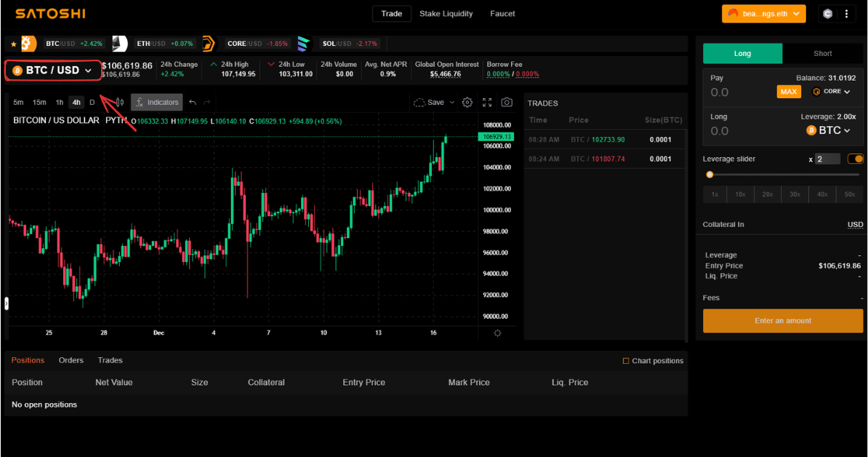The image size is (868, 457).
Task: Toggle the leverage slider switch
Action: [856, 159]
